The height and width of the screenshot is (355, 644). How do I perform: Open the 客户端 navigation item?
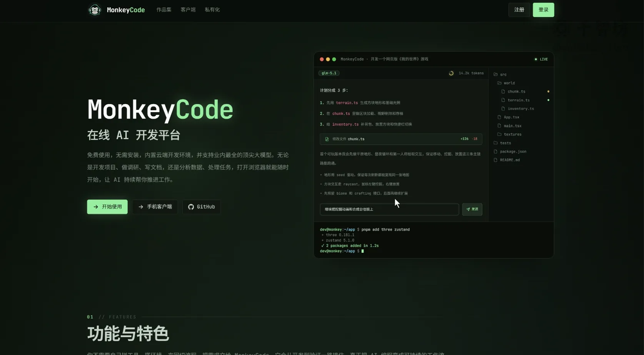point(188,10)
